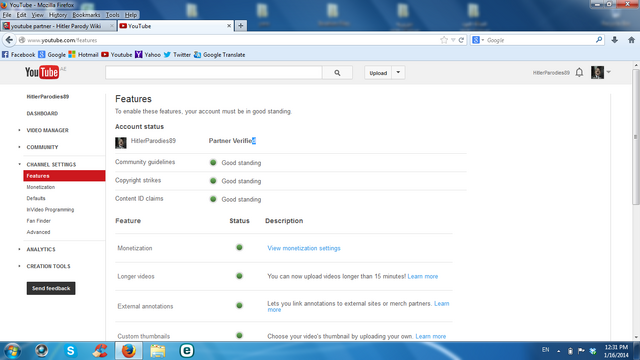Open the downloads arrow icon
Image resolution: width=640 pixels, height=360 pixels.
(x=615, y=40)
